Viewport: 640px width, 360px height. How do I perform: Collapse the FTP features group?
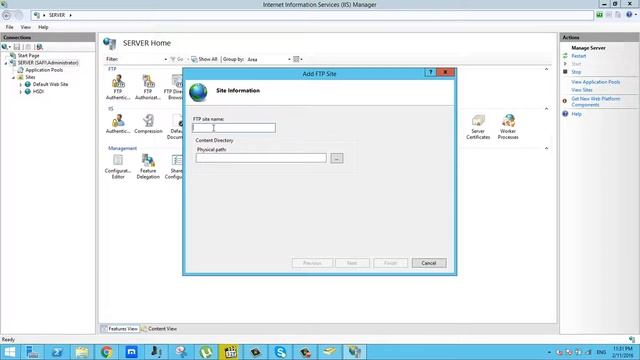547,69
